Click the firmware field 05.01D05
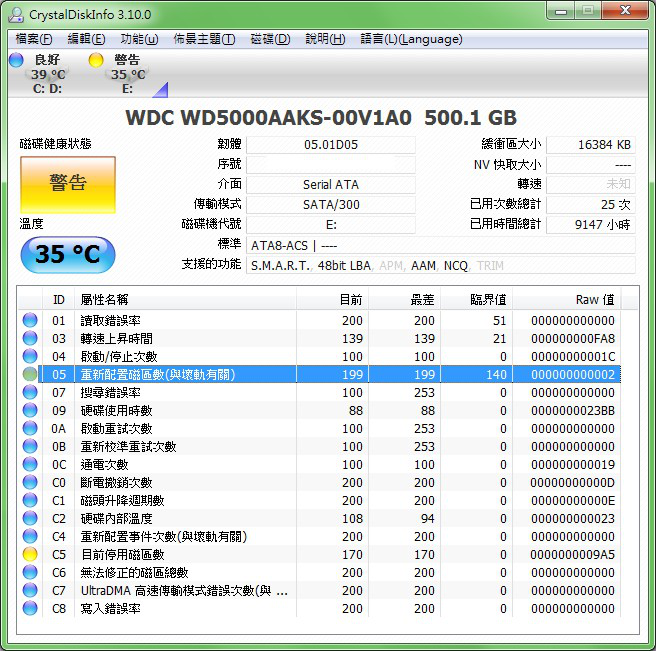This screenshot has width=656, height=651. pos(331,145)
